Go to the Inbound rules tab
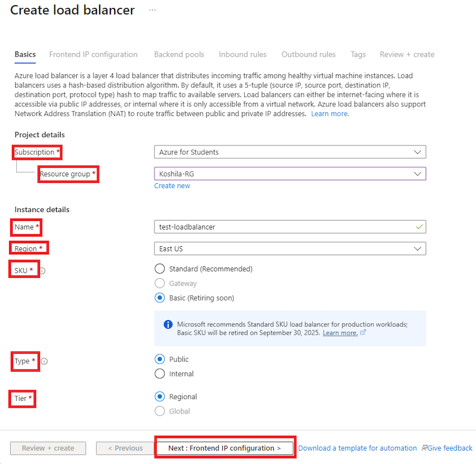Viewport: 476px width, 464px height. 242,54
